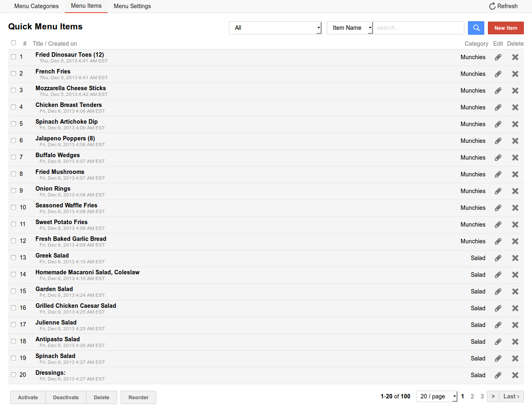
Task: Open the All category filter dropdown
Action: 275,28
